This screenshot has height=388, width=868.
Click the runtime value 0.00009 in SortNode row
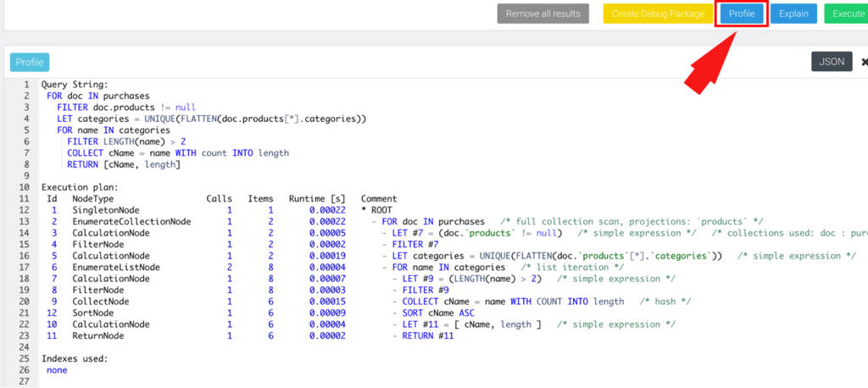coord(328,313)
